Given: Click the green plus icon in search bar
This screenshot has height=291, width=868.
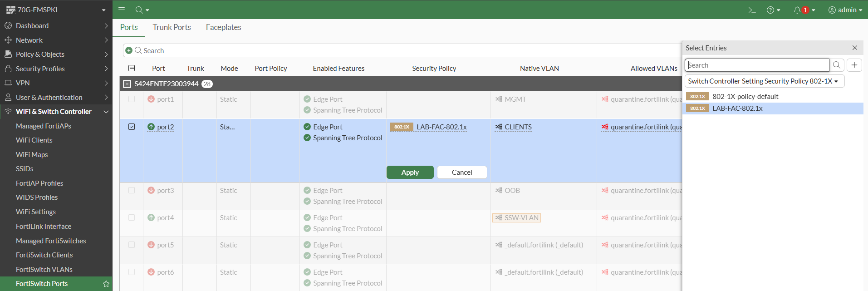Looking at the screenshot, I should pos(129,50).
